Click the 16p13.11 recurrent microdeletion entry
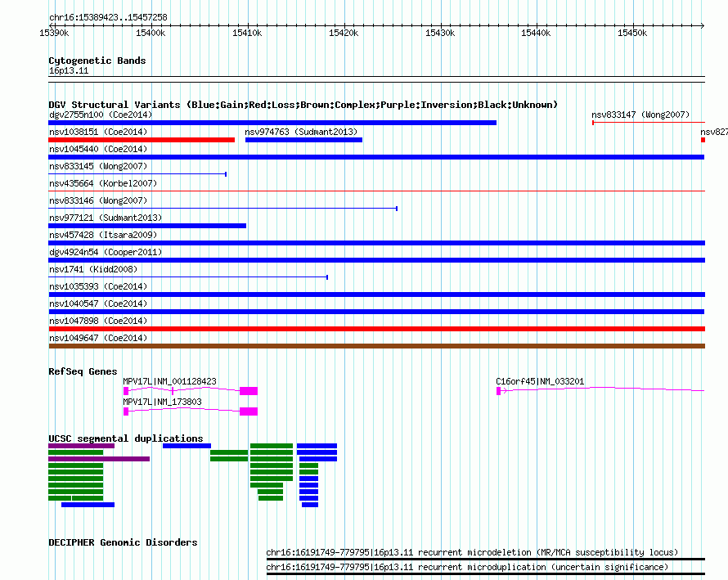Image resolution: width=728 pixels, height=580 pixels. point(472,553)
